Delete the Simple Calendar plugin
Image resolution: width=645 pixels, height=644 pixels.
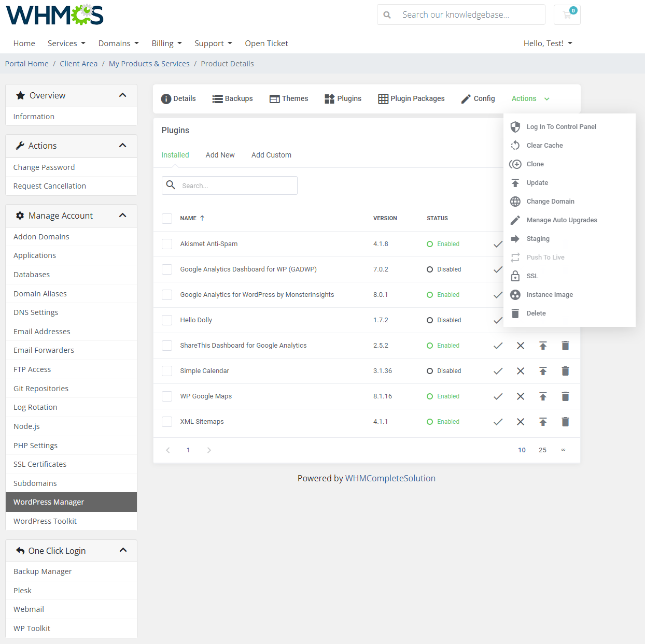(x=565, y=371)
